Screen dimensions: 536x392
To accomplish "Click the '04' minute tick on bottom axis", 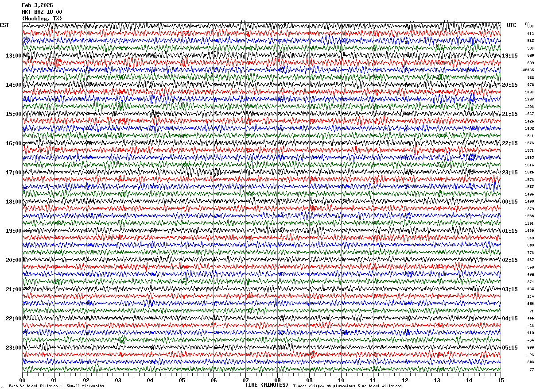I will pos(150,380).
